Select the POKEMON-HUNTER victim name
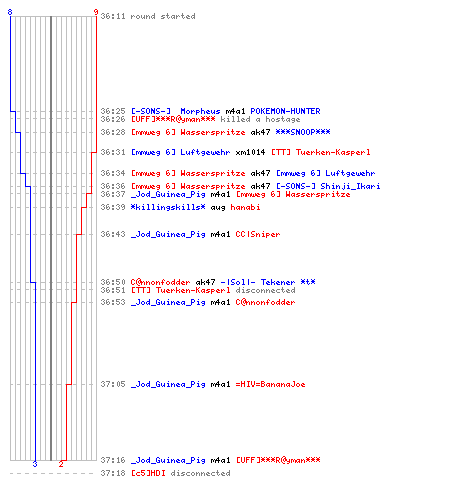This screenshot has height=500, width=450. point(285,111)
